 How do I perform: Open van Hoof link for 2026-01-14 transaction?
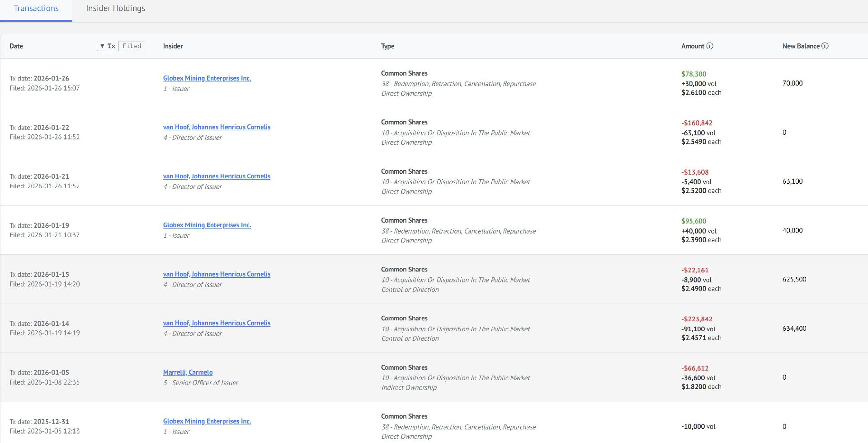coord(217,323)
